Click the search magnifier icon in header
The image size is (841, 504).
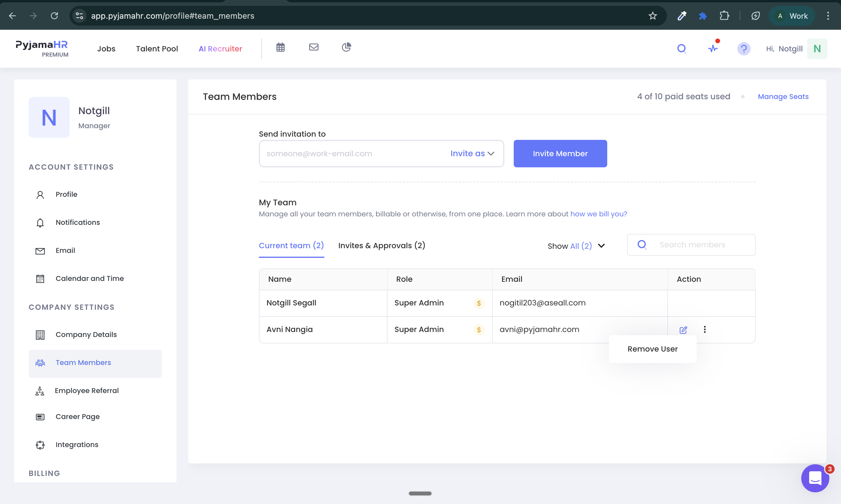point(682,49)
